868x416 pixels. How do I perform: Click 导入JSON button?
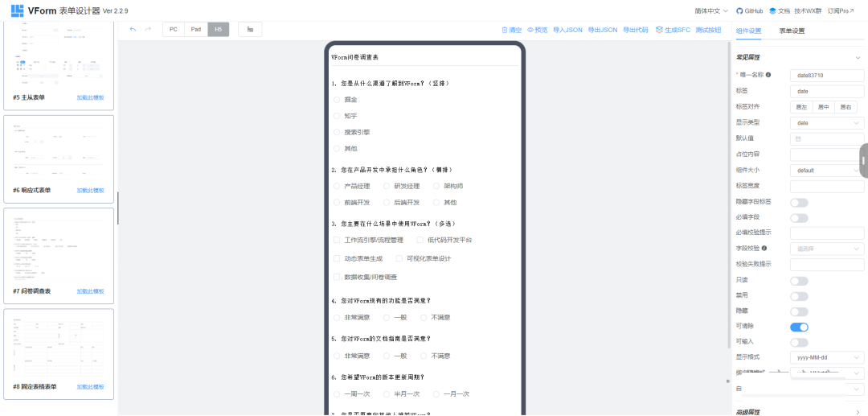[x=567, y=30]
